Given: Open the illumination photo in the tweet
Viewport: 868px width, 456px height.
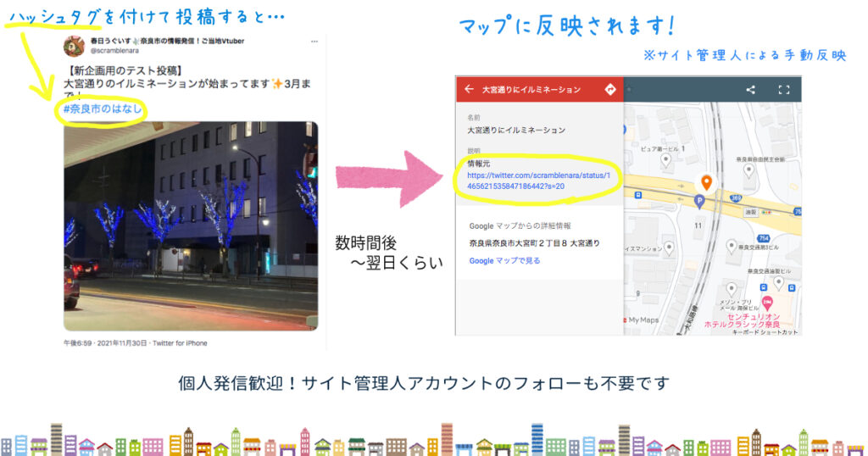Looking at the screenshot, I should pyautogui.click(x=191, y=225).
